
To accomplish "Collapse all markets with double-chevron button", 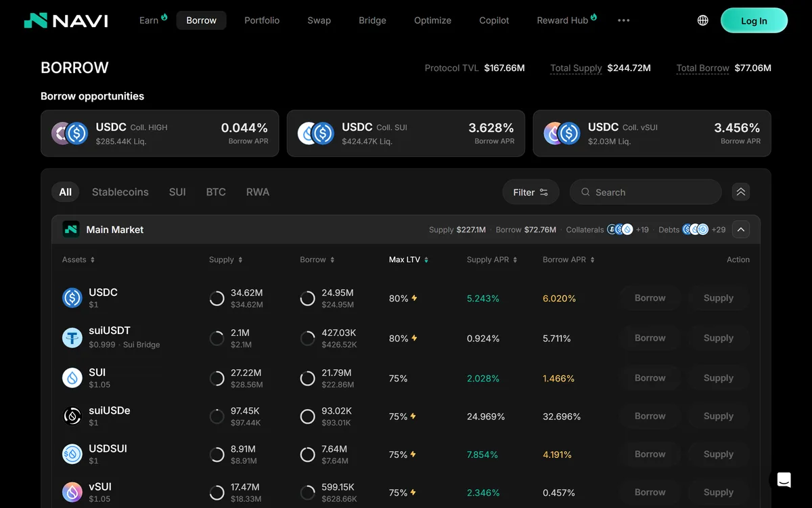I will (x=741, y=192).
